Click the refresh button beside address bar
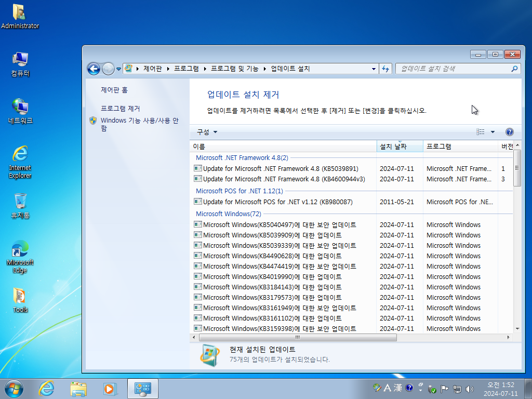Screen dimensions: 532x399 coord(385,69)
